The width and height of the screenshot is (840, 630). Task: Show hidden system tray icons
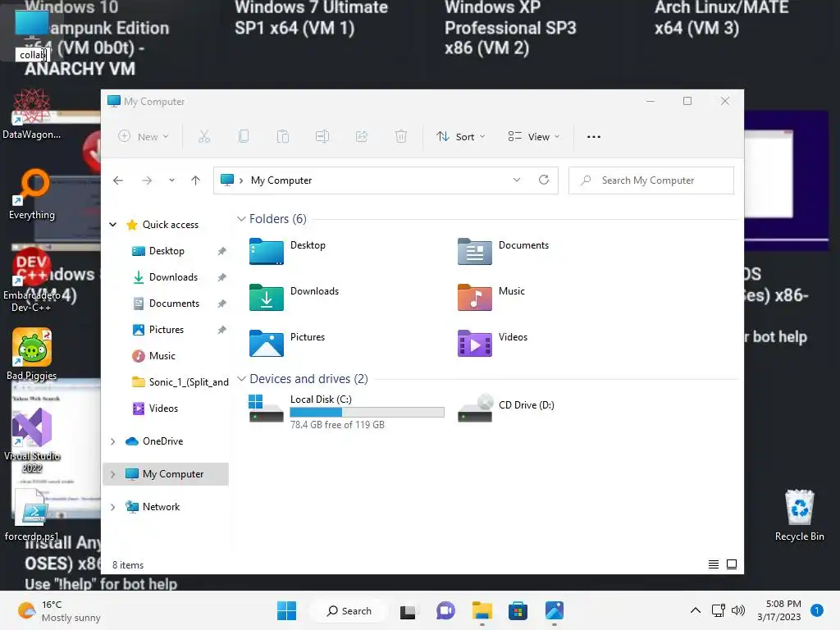696,610
